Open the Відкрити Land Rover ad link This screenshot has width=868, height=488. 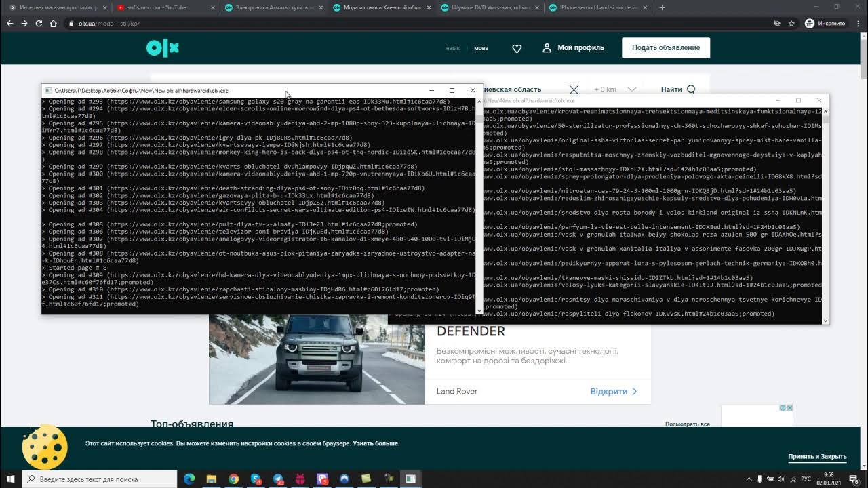tap(614, 391)
